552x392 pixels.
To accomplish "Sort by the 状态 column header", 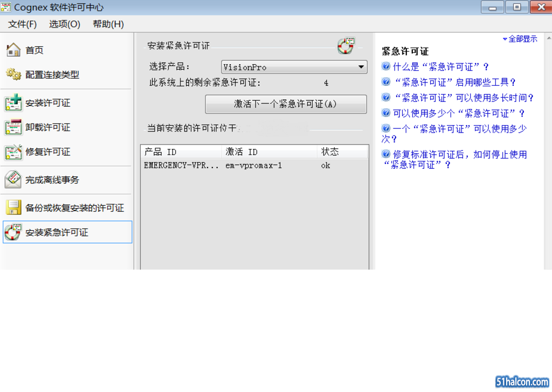I will (x=342, y=152).
